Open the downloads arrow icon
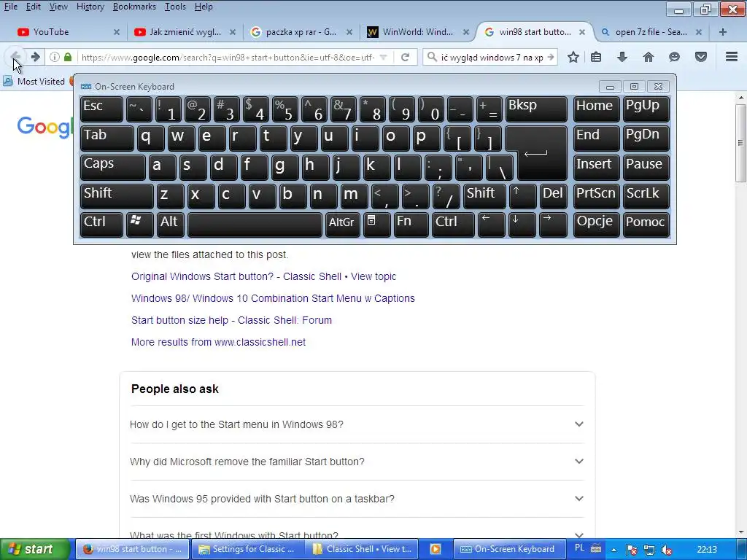Image resolution: width=747 pixels, height=560 pixels. click(x=622, y=57)
